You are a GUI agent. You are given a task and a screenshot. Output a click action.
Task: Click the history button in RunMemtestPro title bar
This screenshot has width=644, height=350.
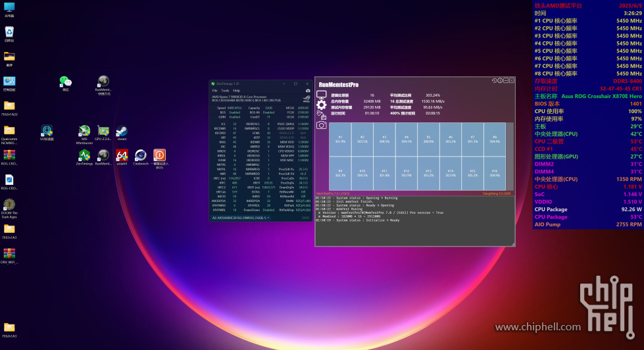point(494,80)
